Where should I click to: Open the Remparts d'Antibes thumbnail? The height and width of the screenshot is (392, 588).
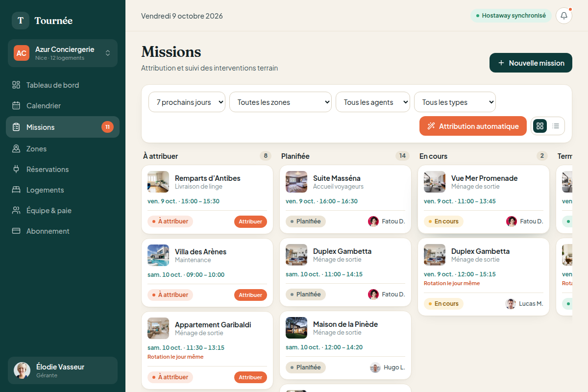[158, 182]
